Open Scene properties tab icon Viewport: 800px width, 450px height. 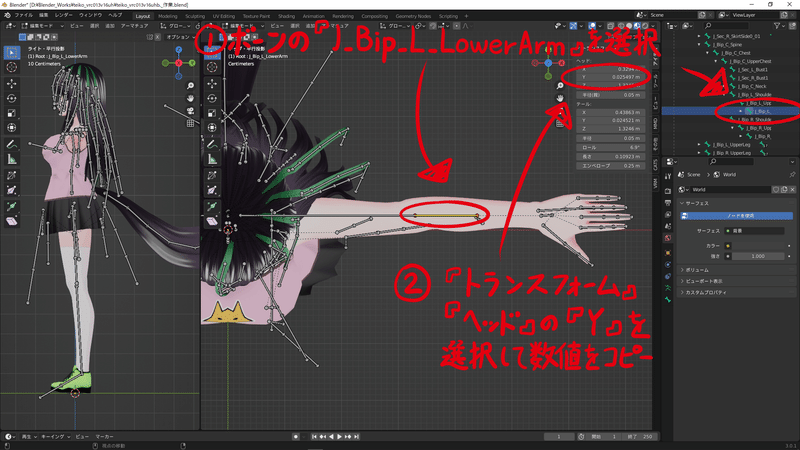coord(668,227)
